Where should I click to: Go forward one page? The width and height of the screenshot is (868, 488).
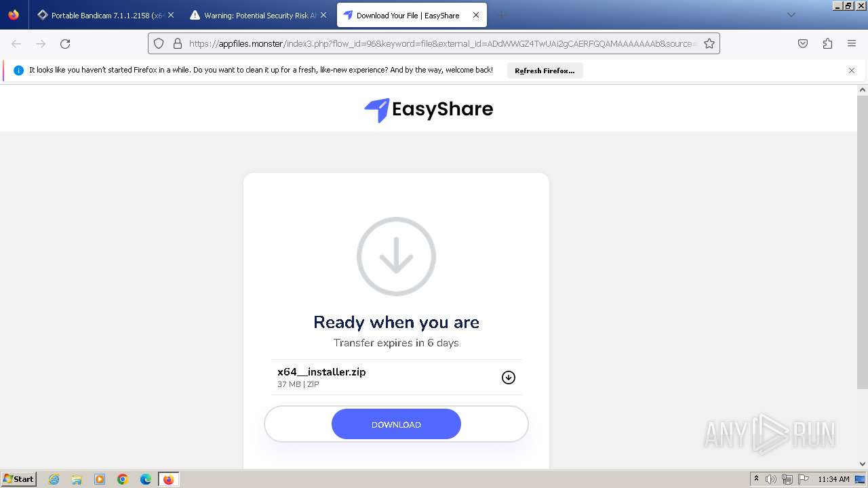tap(41, 43)
